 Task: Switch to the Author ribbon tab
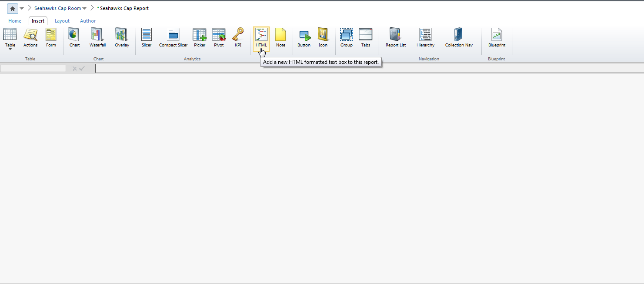[88, 21]
